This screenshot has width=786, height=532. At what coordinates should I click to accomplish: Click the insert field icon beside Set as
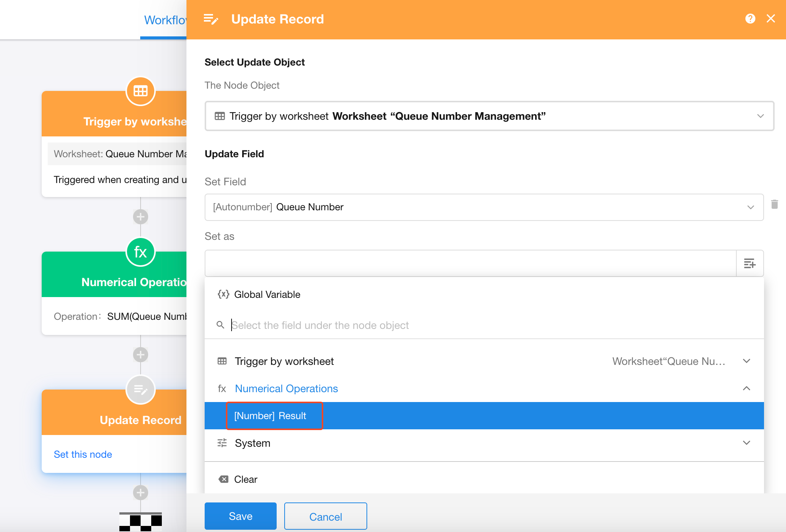[x=749, y=263]
